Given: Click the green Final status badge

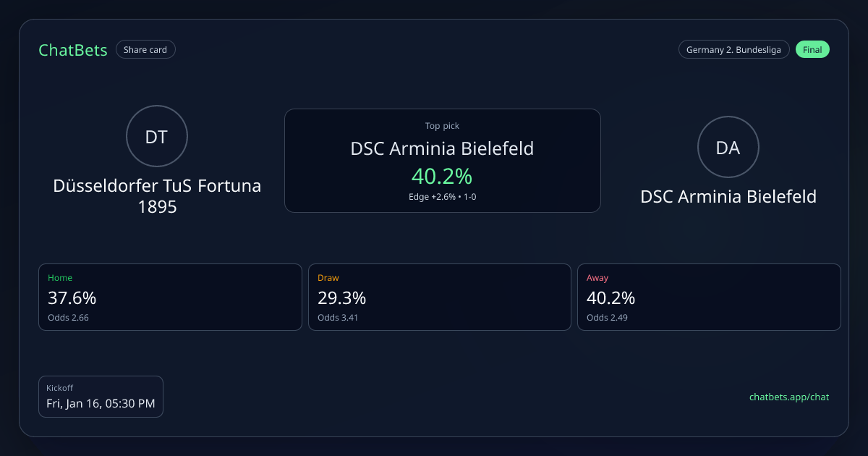Looking at the screenshot, I should click(812, 50).
